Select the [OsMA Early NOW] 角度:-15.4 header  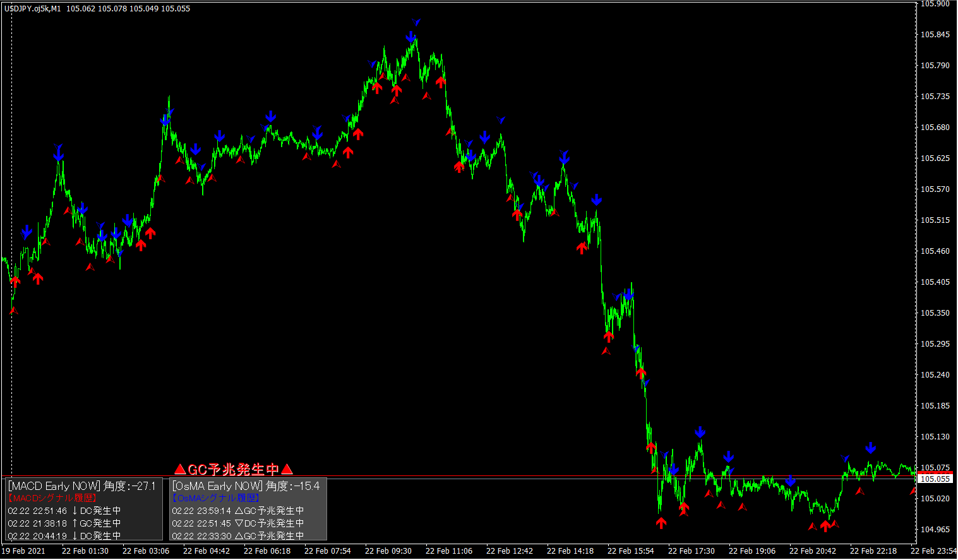coord(246,486)
